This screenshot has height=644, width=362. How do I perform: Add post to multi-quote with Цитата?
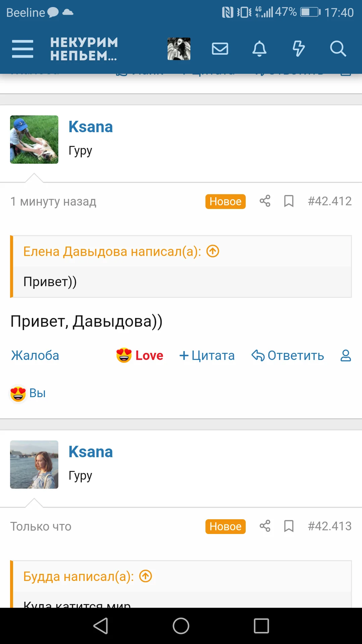(x=207, y=356)
